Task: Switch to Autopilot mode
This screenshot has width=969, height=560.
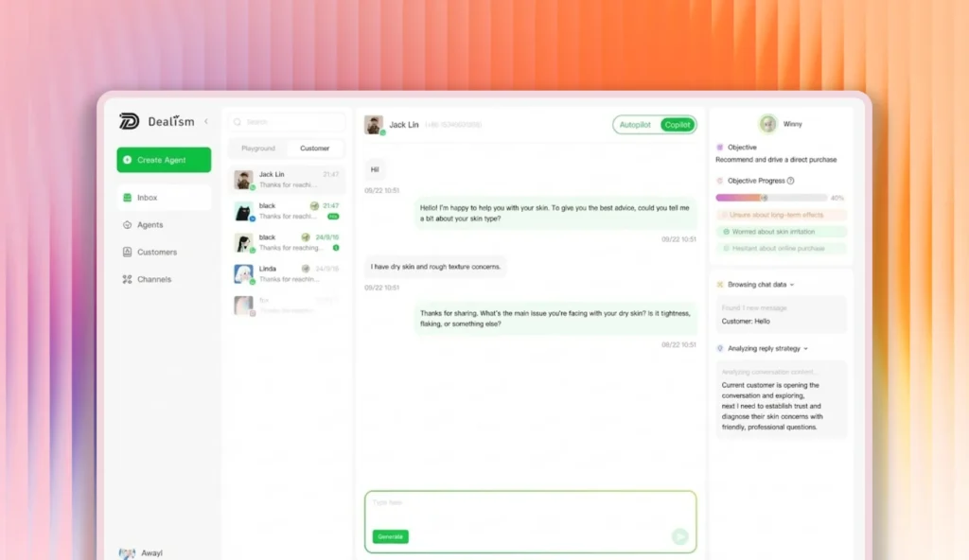Action: point(635,125)
